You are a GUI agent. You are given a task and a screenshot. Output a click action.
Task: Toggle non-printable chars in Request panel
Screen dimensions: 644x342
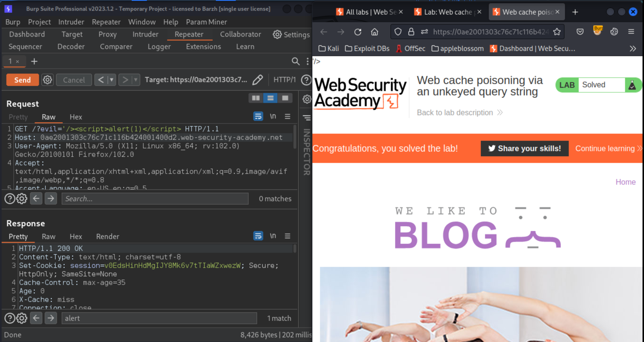(x=273, y=117)
